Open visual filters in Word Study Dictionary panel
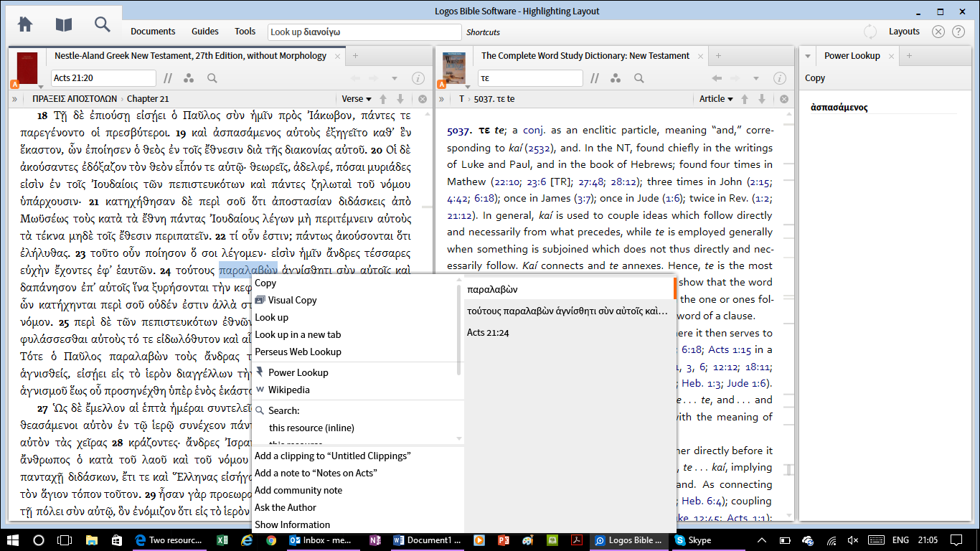980x551 pixels. point(616,78)
